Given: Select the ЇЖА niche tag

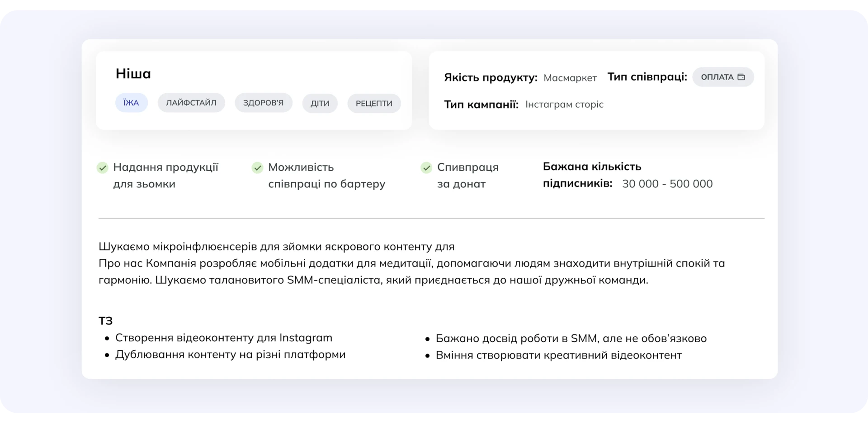Looking at the screenshot, I should point(131,103).
